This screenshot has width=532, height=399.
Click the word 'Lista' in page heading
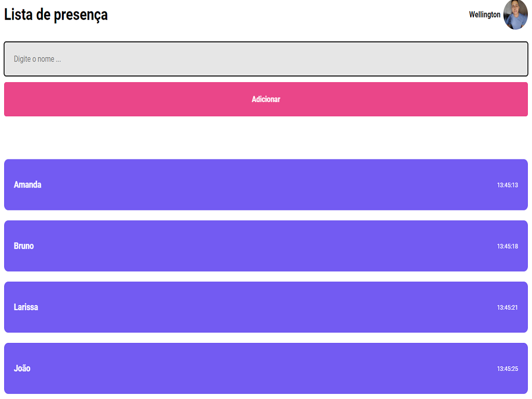point(18,15)
